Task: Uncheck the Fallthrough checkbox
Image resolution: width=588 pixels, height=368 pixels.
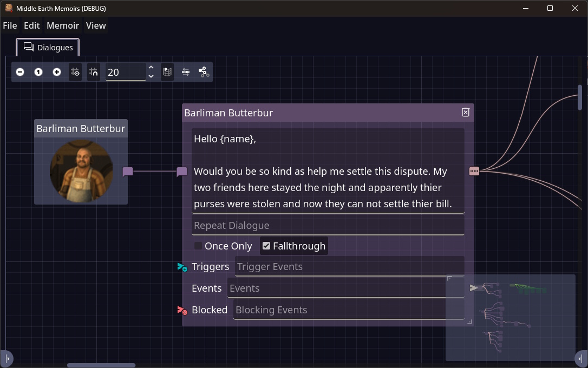Action: click(266, 246)
